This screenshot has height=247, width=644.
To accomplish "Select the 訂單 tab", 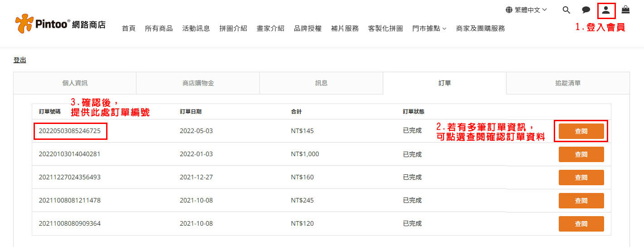I will [444, 83].
